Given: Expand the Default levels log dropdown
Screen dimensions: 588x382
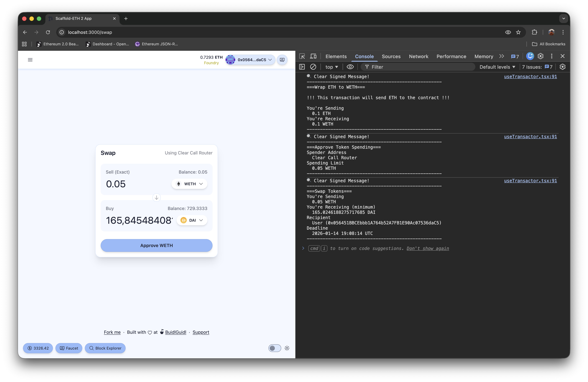Looking at the screenshot, I should [497, 67].
